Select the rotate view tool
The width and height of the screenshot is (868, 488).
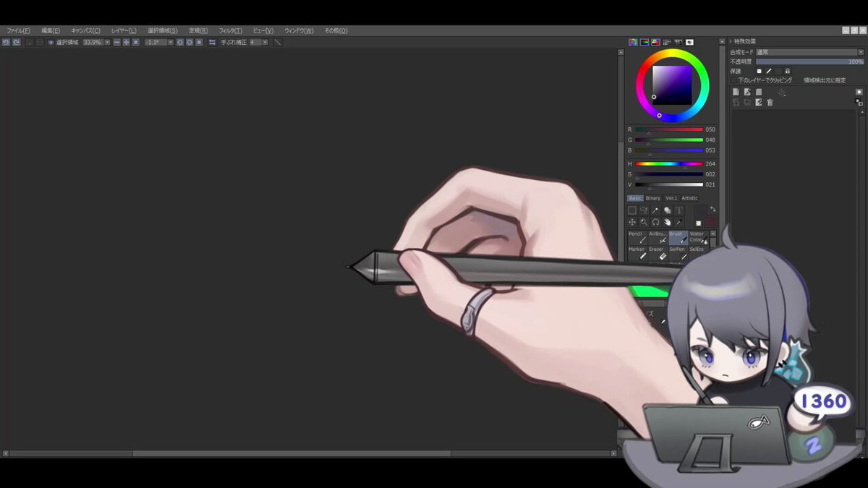pos(655,223)
